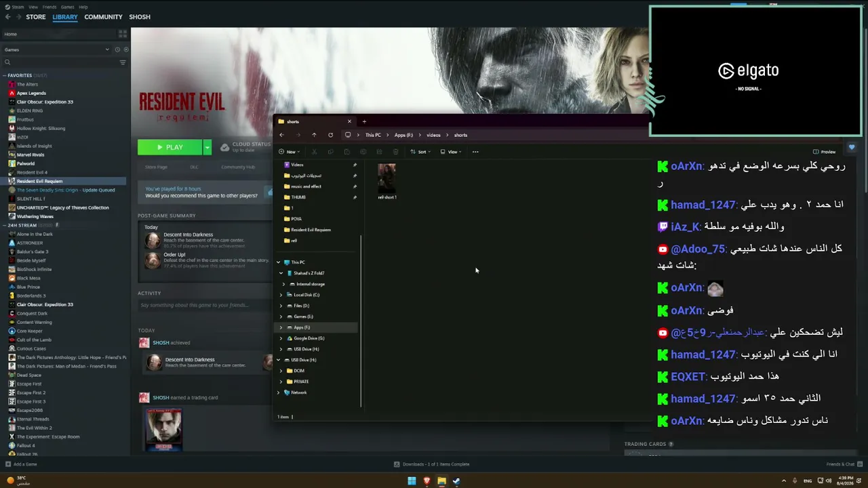Go to Steam STORE tab
868x488 pixels.
coord(36,17)
